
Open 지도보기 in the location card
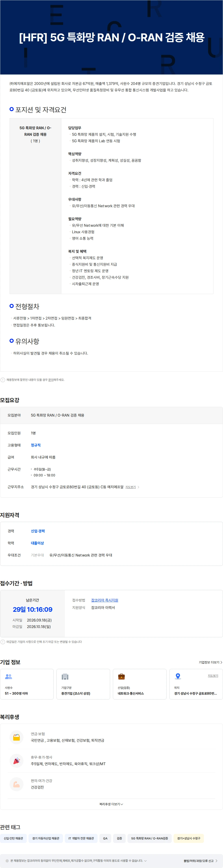pyautogui.click(x=213, y=676)
